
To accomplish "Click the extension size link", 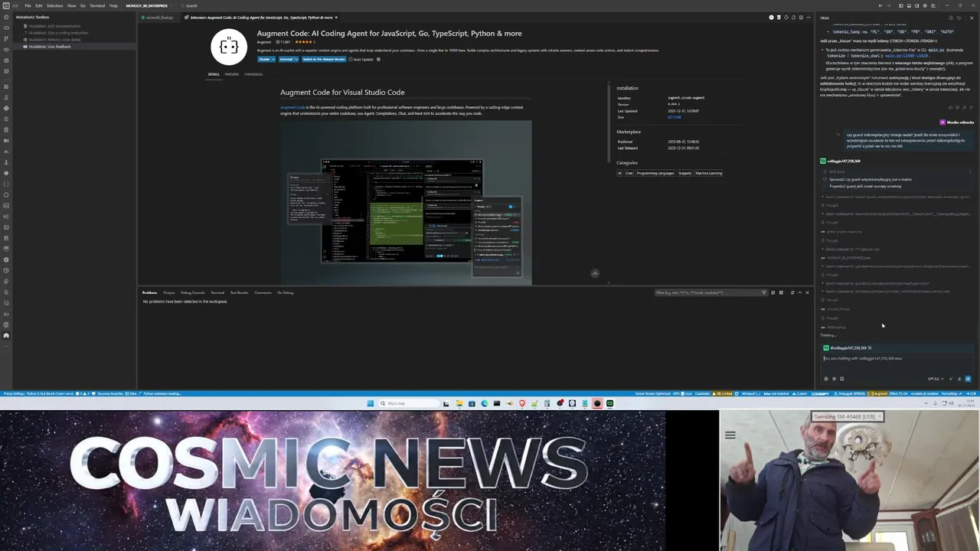I will [675, 117].
